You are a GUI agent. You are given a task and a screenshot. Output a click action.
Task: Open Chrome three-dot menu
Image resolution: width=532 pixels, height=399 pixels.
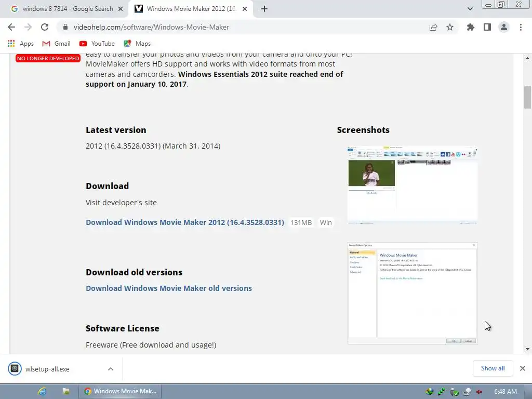521,27
